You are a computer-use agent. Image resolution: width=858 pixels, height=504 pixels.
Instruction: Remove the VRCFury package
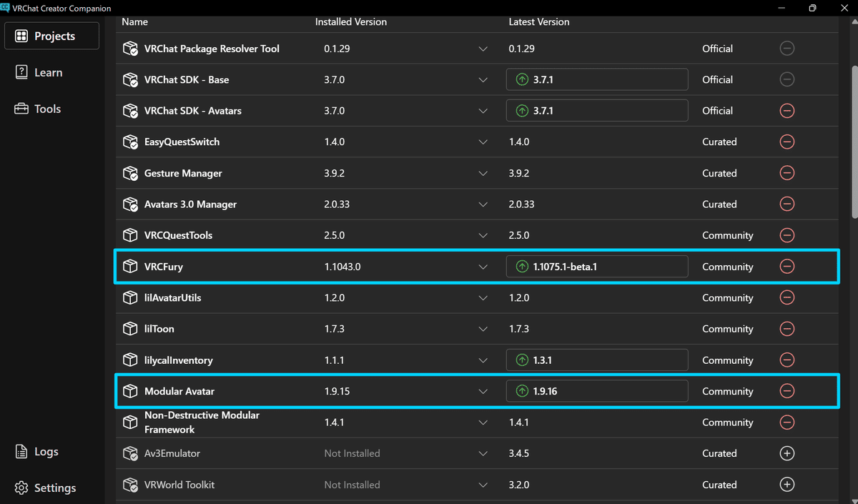[x=786, y=266]
